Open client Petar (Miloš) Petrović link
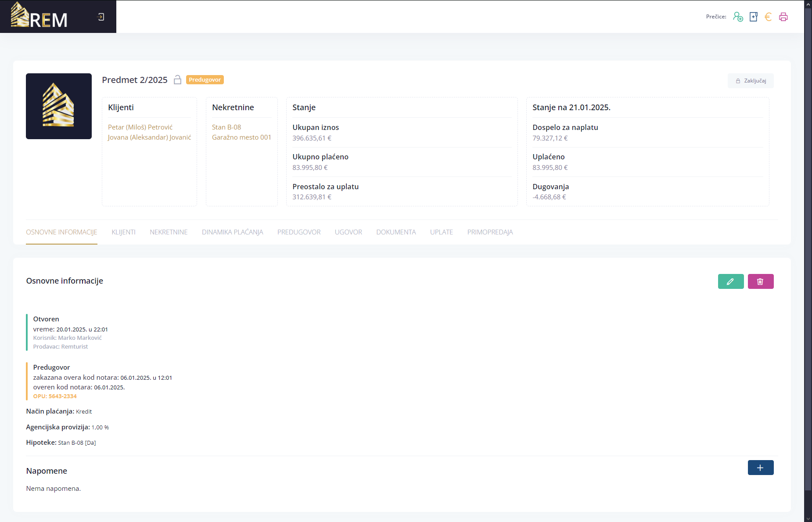 point(140,127)
